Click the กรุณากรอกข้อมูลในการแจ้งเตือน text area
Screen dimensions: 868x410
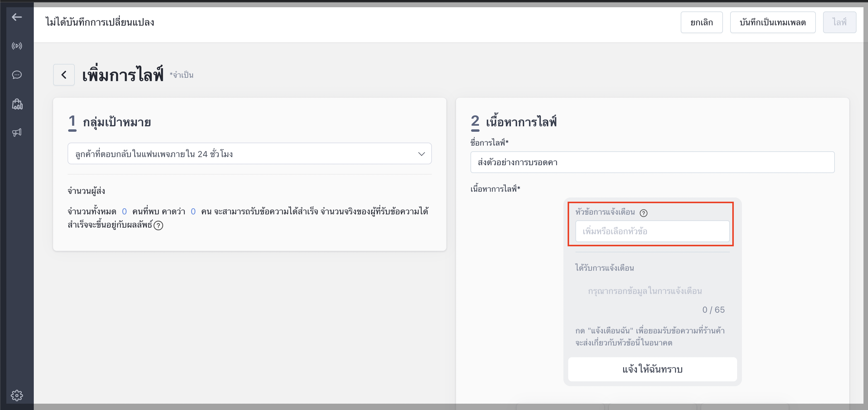tap(645, 291)
